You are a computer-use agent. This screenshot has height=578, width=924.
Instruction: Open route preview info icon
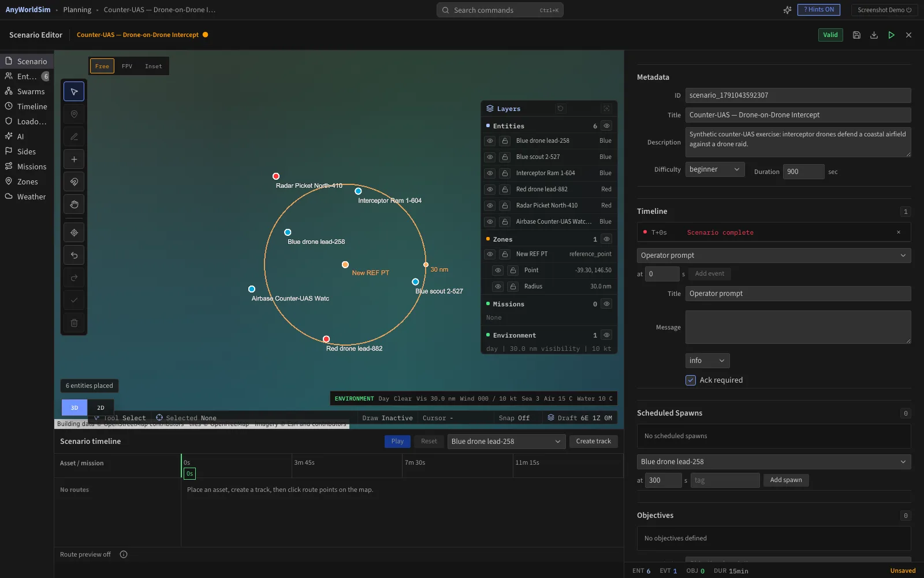pyautogui.click(x=124, y=554)
